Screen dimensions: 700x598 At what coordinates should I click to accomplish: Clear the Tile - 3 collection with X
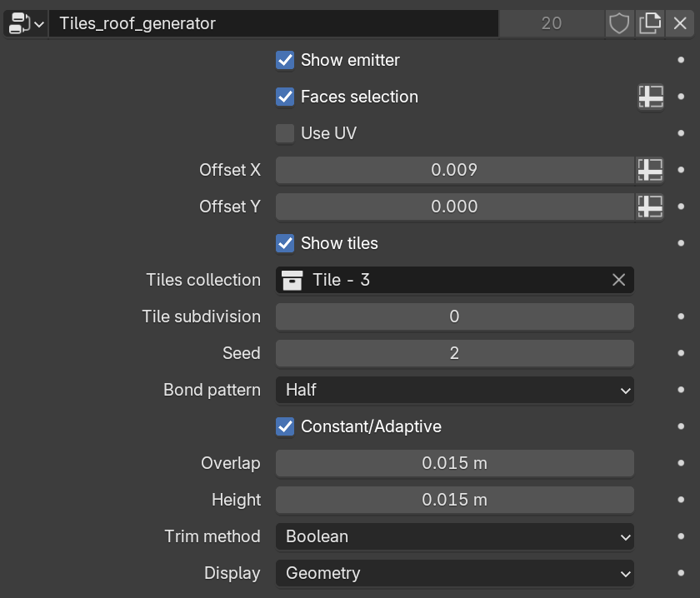tap(618, 280)
